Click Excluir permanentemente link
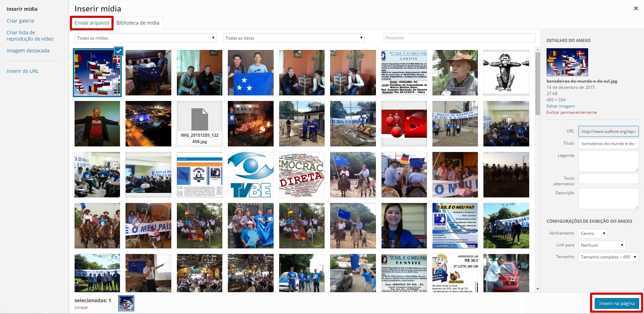 tap(572, 112)
